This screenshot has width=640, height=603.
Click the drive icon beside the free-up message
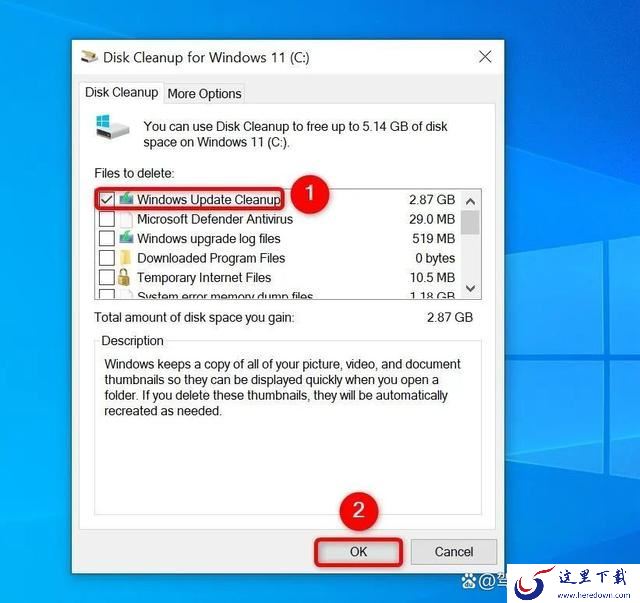click(112, 127)
